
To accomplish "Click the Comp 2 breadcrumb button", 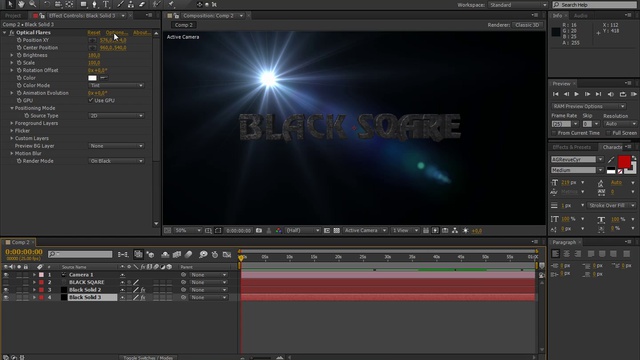I will [184, 25].
